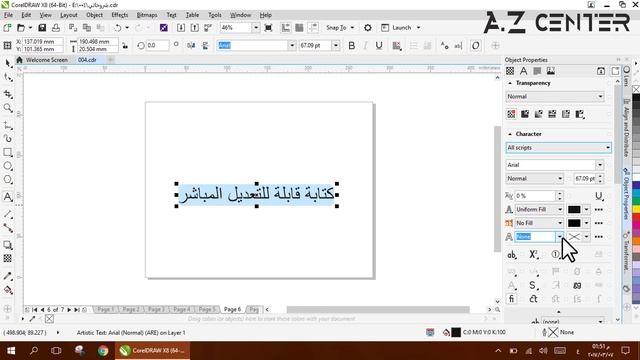Select the Crop tool
Screen dimensions: 640x360
click(x=8, y=94)
